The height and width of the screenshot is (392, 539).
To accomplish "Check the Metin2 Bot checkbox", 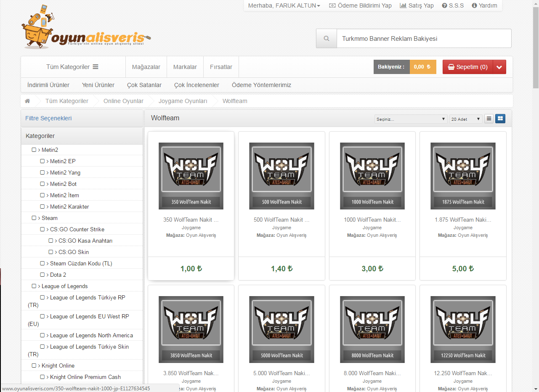I will coord(42,184).
